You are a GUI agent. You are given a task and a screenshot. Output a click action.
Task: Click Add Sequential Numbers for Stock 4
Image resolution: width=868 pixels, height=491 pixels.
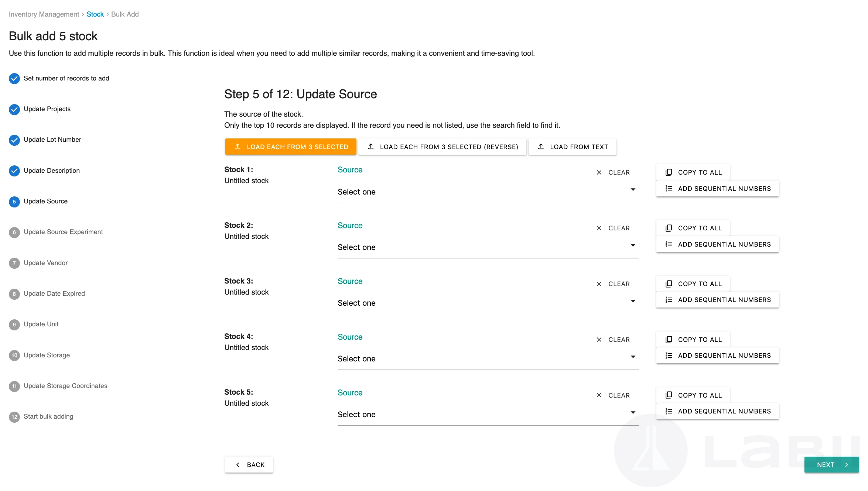point(717,356)
